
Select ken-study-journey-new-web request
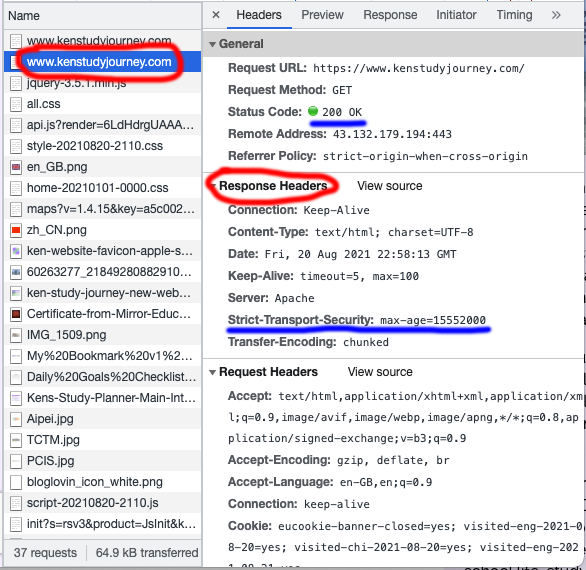click(x=103, y=293)
